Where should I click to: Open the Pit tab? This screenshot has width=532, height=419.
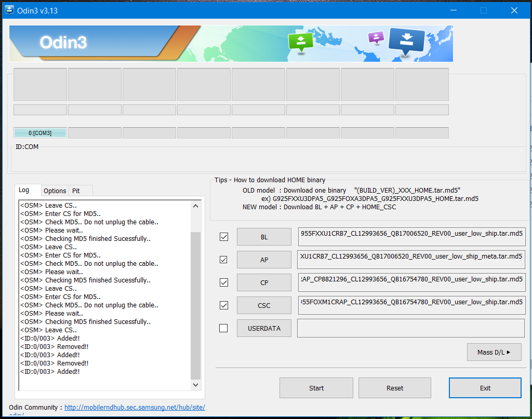(x=76, y=191)
